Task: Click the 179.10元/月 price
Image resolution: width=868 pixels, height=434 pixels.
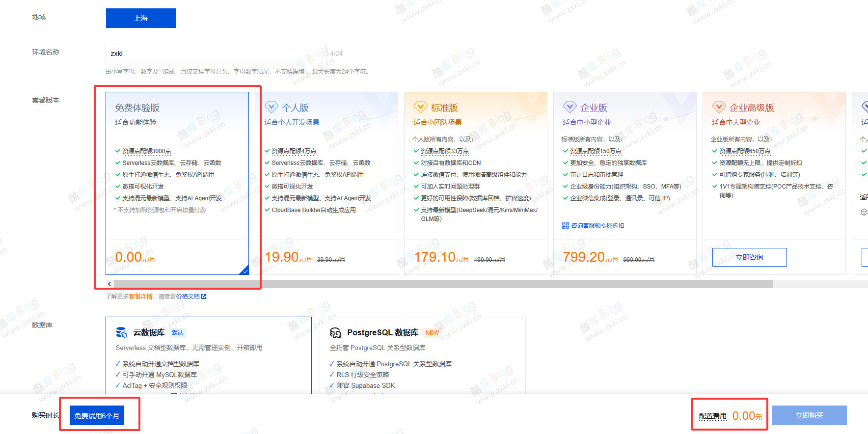Action: (x=441, y=257)
